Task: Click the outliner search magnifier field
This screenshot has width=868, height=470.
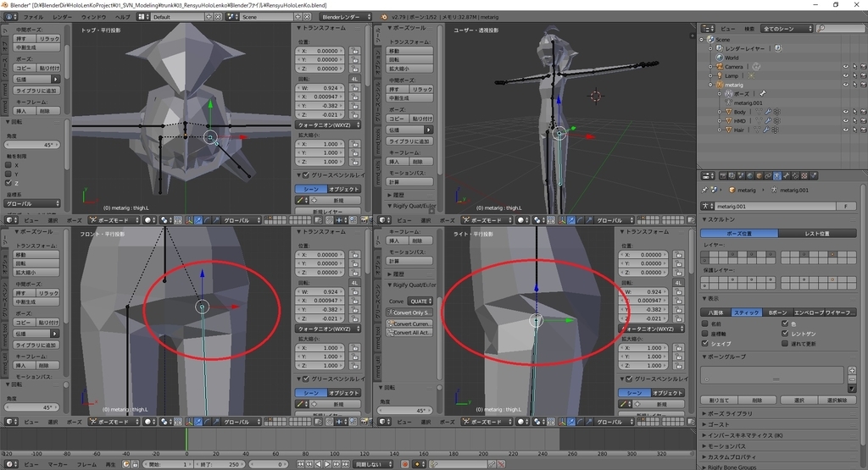Action: click(840, 28)
